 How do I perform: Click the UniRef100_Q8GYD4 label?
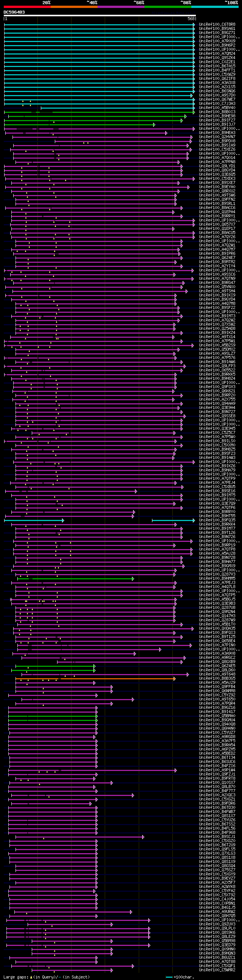pyautogui.click(x=217, y=171)
